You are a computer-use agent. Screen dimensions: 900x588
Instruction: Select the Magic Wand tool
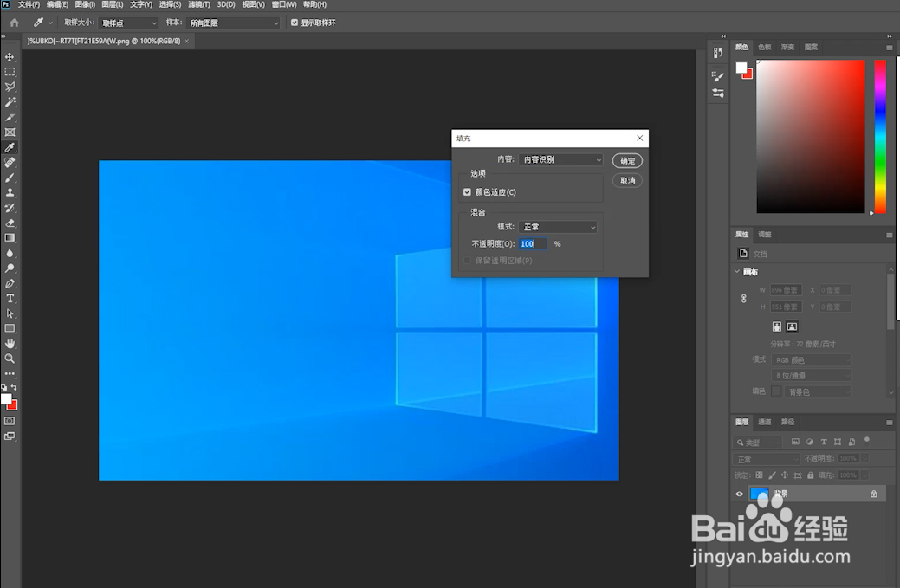[x=10, y=102]
